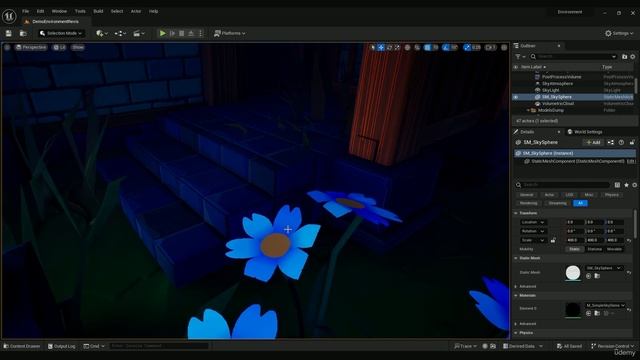This screenshot has width=640, height=360.
Task: Open the Window menu
Action: click(59, 11)
